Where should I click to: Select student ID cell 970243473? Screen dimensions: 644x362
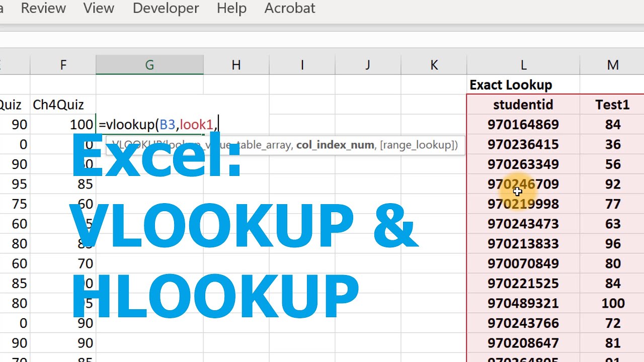[523, 224]
